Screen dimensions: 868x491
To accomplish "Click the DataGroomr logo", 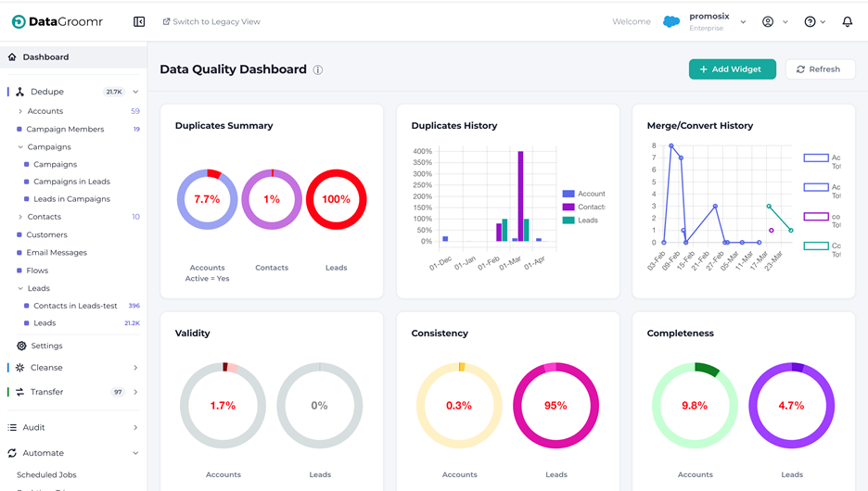I will [57, 21].
